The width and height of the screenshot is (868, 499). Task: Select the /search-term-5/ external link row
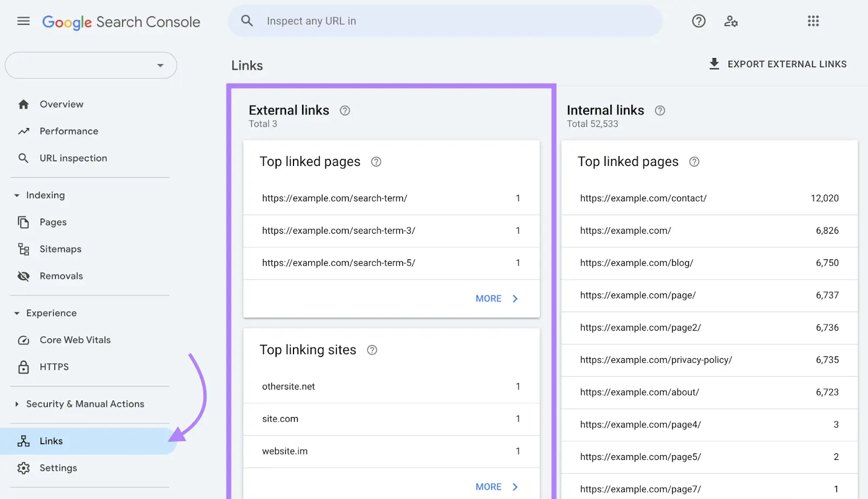391,263
